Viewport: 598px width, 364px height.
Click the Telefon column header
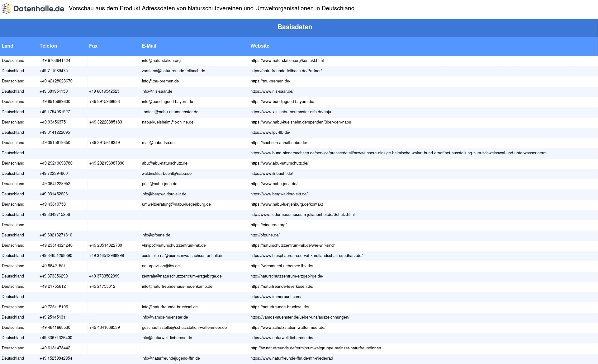[x=48, y=46]
